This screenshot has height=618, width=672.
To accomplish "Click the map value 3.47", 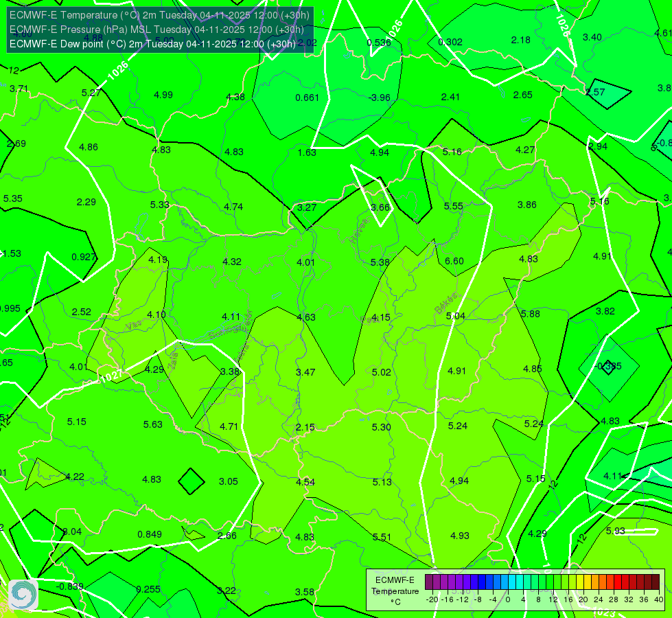I will [x=305, y=372].
